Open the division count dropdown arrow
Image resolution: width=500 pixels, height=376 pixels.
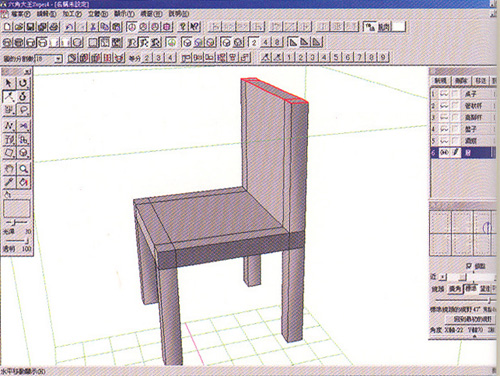(58, 59)
